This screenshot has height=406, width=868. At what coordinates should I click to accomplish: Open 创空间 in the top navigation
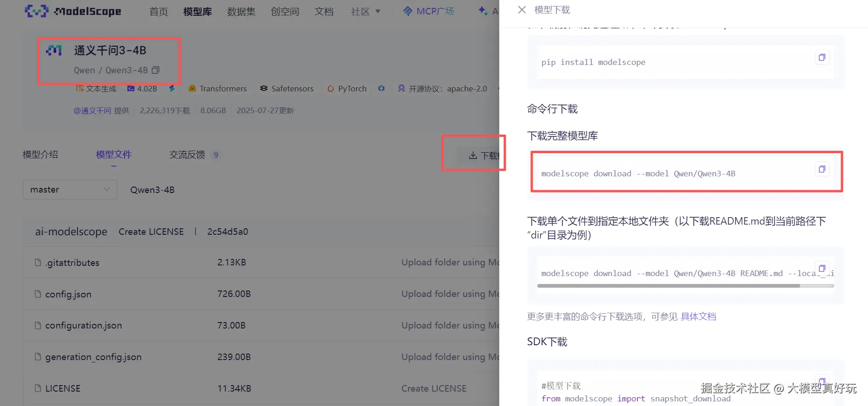pyautogui.click(x=285, y=11)
